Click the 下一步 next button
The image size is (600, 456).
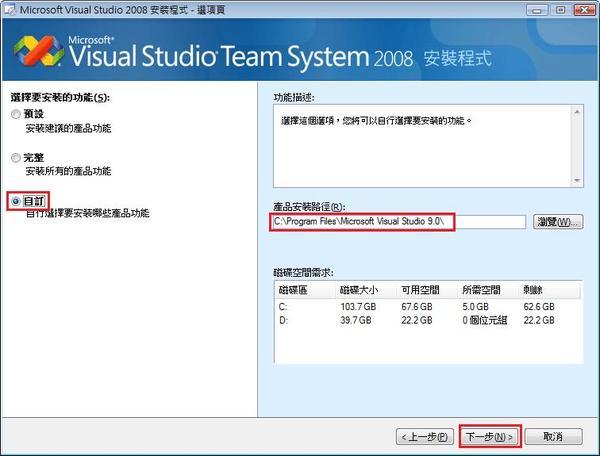pos(489,436)
